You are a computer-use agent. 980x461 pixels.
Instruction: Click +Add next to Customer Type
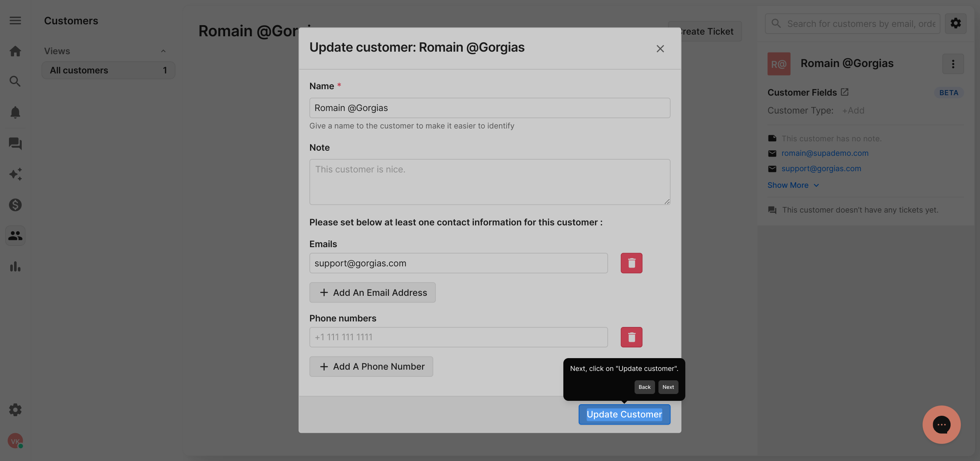click(x=853, y=111)
